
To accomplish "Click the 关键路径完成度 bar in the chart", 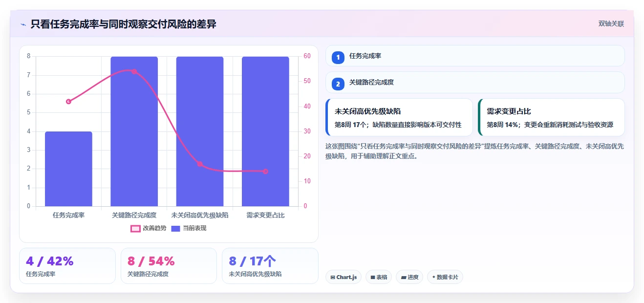I will point(134,131).
